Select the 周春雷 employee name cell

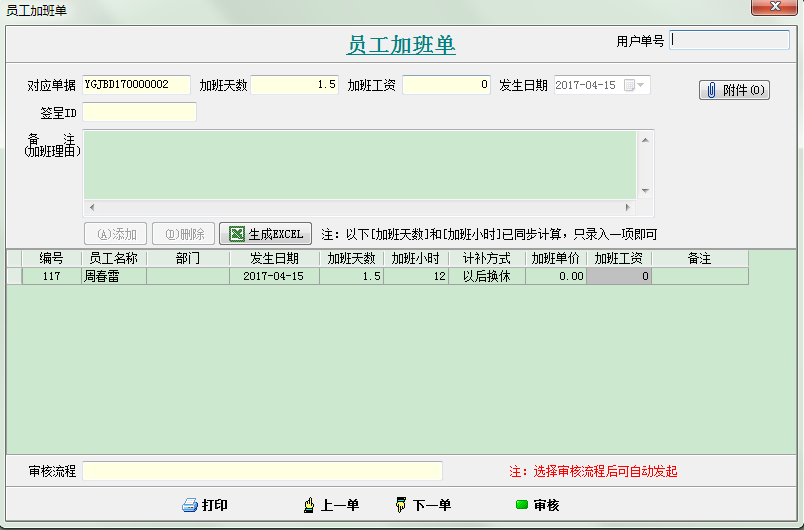pyautogui.click(x=113, y=276)
